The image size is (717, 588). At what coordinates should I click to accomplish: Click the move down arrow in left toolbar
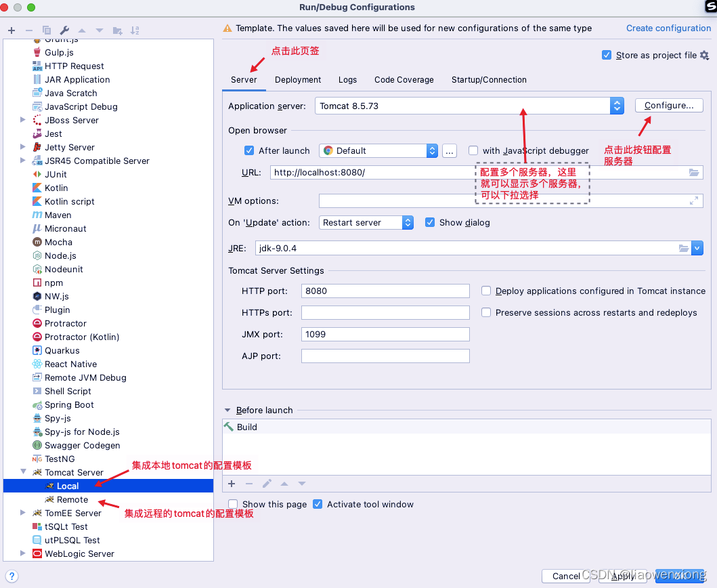(x=100, y=30)
